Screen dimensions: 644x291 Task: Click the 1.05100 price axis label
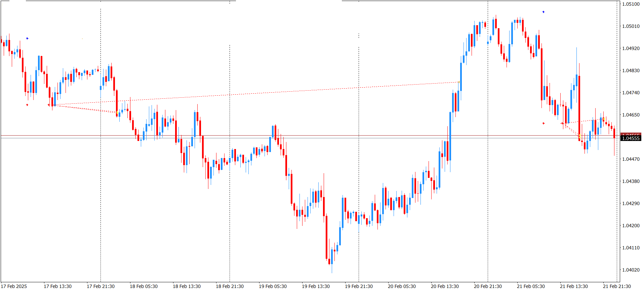pyautogui.click(x=631, y=4)
